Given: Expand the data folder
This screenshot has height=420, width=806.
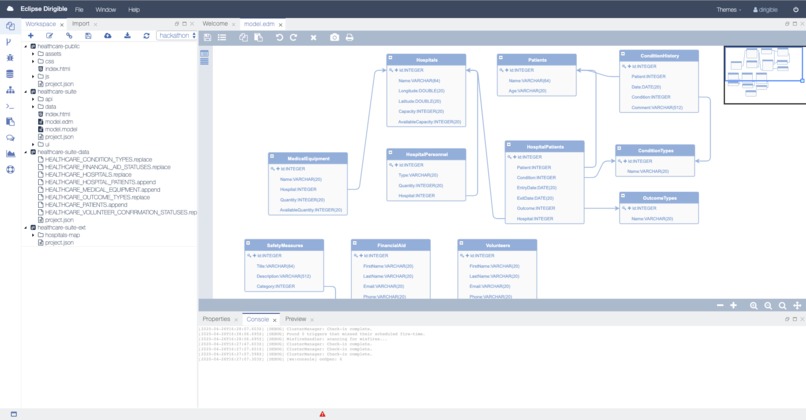Looking at the screenshot, I should tap(33, 107).
